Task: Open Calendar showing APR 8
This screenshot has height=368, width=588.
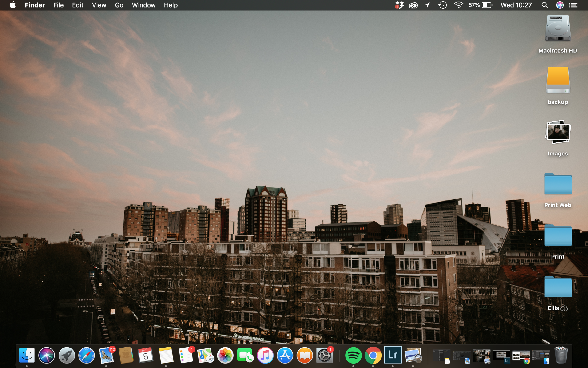Action: pos(146,355)
